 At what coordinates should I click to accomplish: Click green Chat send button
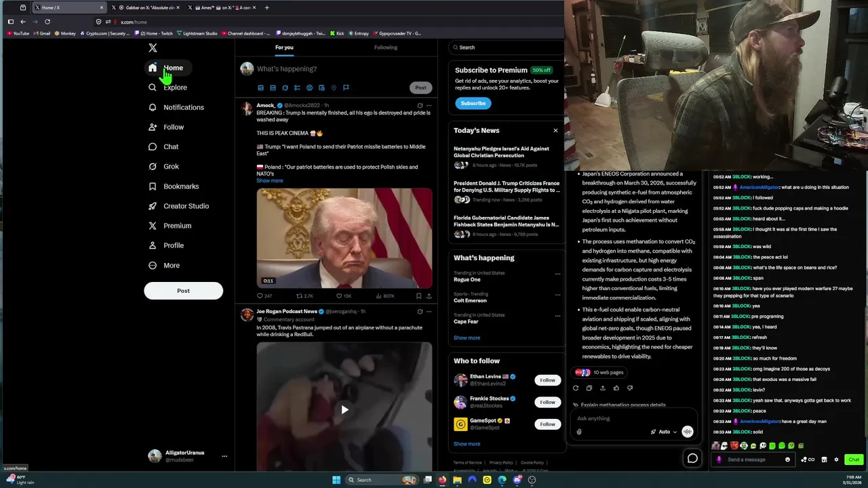click(x=854, y=460)
